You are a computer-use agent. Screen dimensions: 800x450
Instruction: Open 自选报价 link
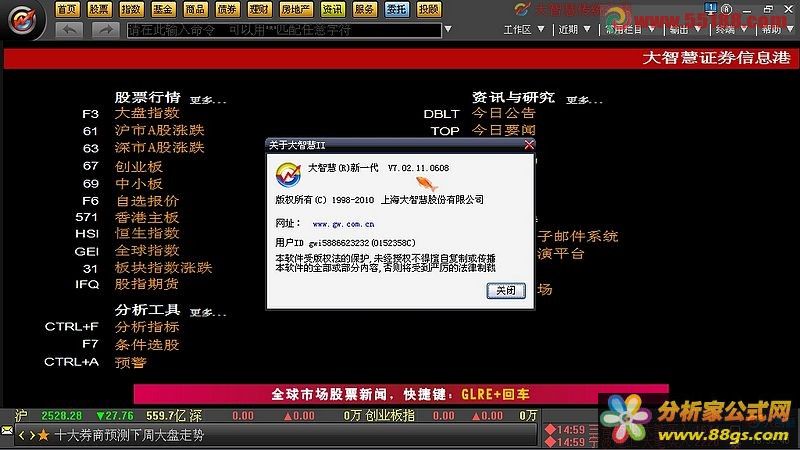coord(147,201)
